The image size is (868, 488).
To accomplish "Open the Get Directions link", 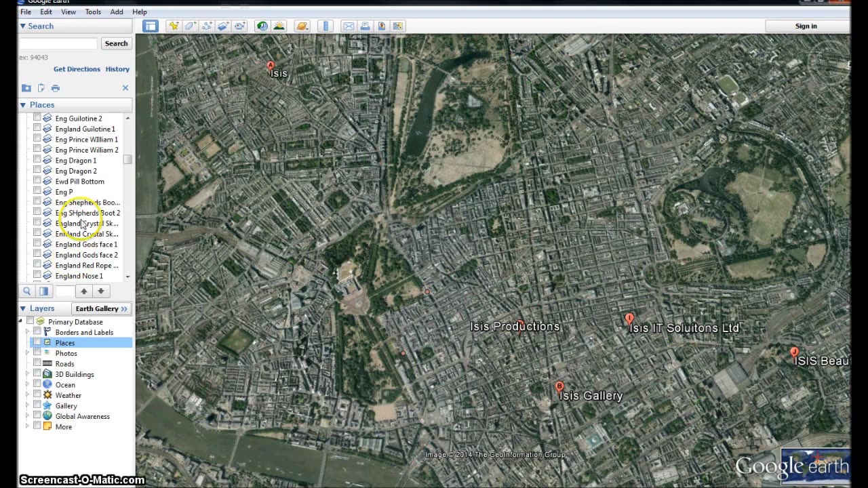I will [77, 69].
